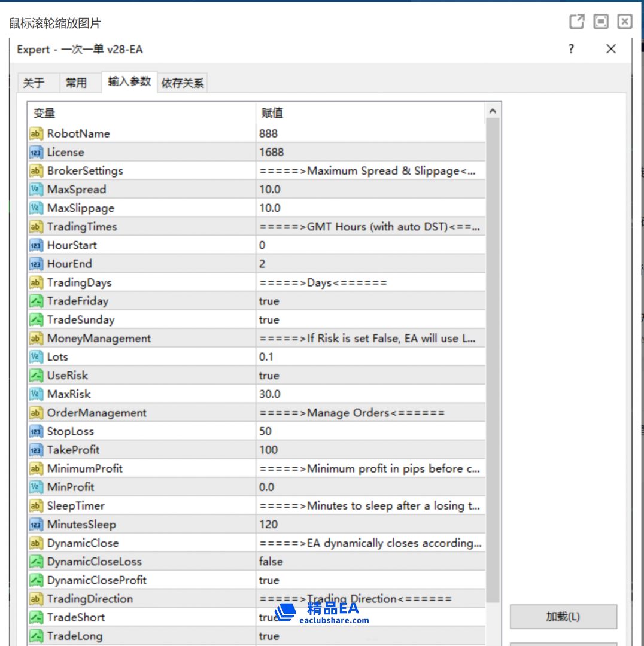Toggle the TradeSunday true value
The image size is (644, 646).
pos(269,319)
